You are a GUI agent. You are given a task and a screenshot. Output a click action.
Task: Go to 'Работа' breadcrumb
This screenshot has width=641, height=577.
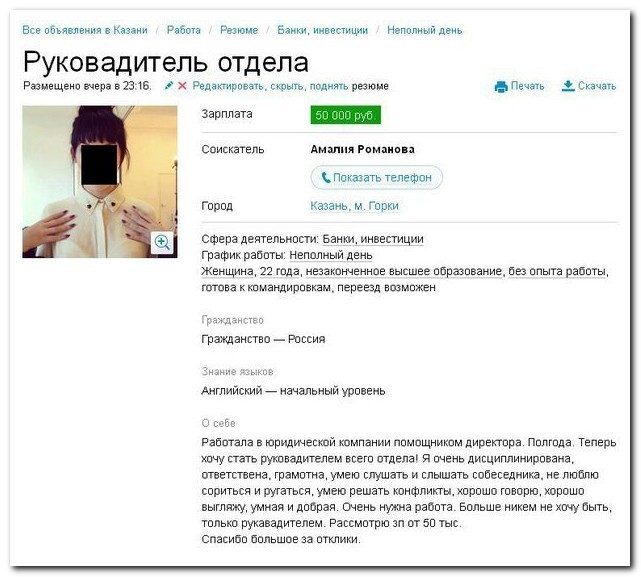pos(184,30)
